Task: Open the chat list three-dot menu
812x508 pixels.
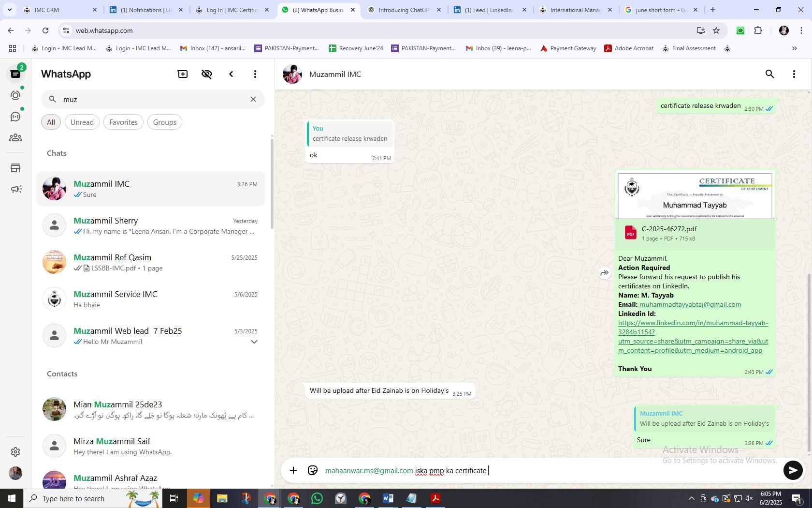Action: pyautogui.click(x=255, y=74)
